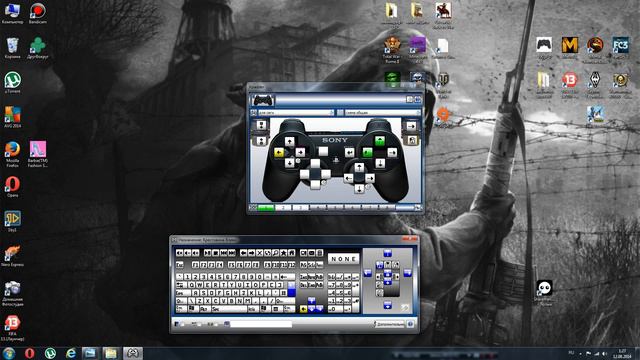Screen dimensions: 640x360
Task: Switch to the green set 1 tab
Action: pos(266,207)
